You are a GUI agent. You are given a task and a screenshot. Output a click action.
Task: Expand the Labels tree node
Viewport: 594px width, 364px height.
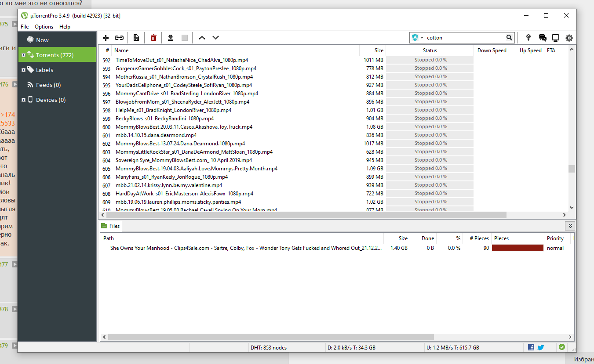click(23, 70)
